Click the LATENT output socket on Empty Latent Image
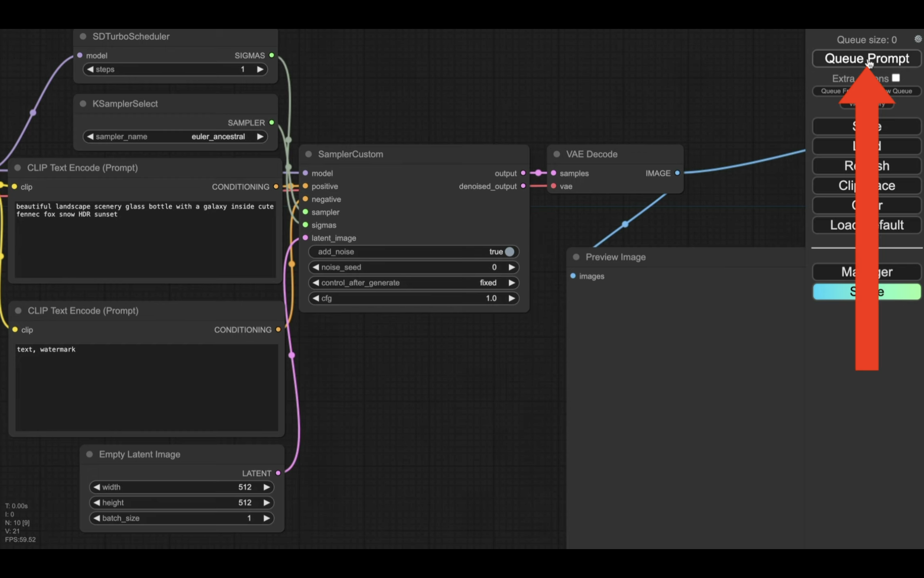Screen dimensions: 924x578 pos(278,473)
